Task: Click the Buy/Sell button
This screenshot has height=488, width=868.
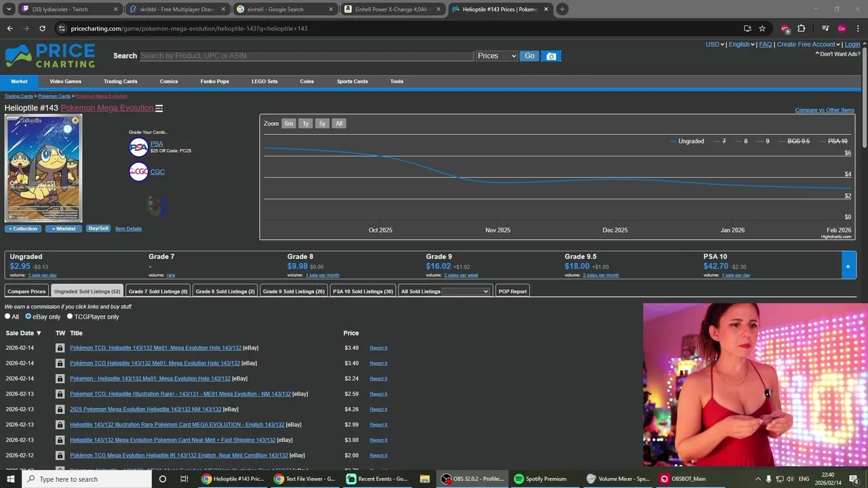Action: (98, 228)
